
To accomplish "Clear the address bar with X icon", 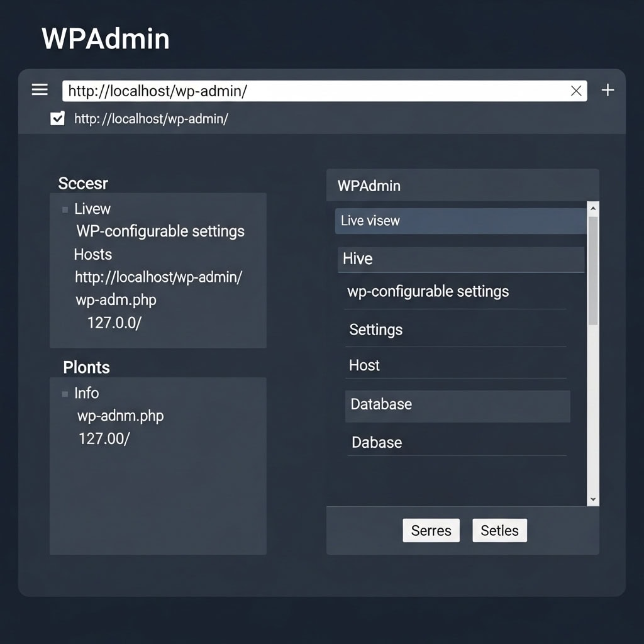I will tap(575, 91).
